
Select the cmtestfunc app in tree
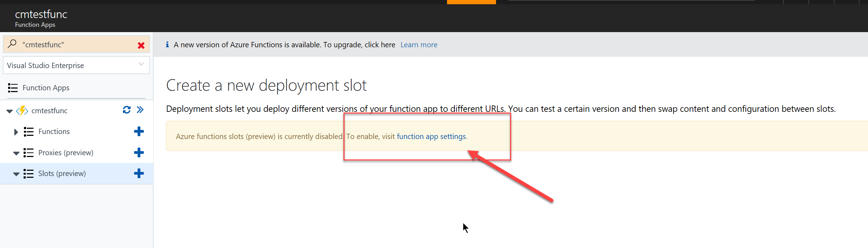(49, 111)
